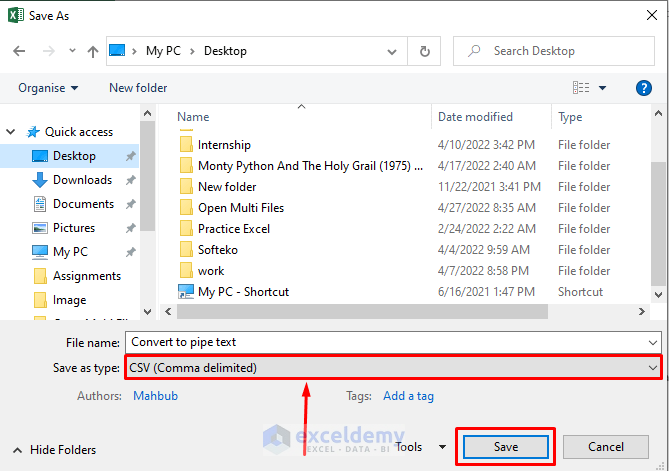This screenshot has width=669, height=471.
Task: Click the 4/4/2022 9:59 AM date cell
Action: 483,250
